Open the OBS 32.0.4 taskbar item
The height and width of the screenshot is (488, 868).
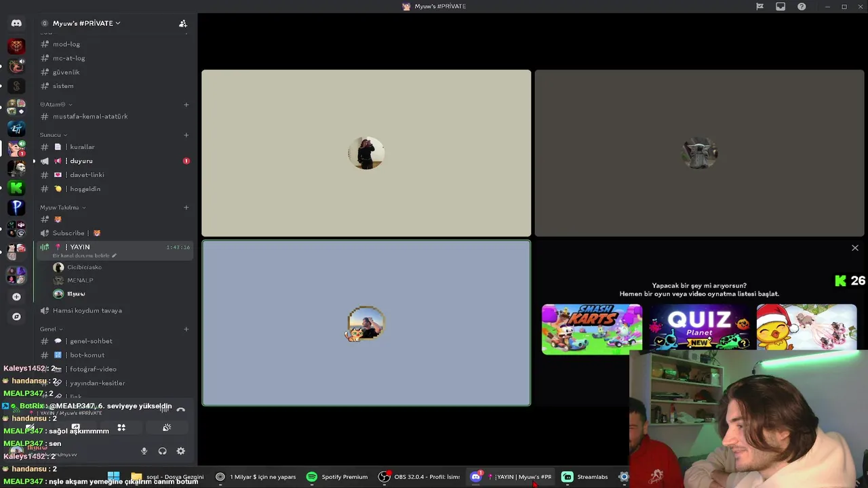tap(419, 477)
